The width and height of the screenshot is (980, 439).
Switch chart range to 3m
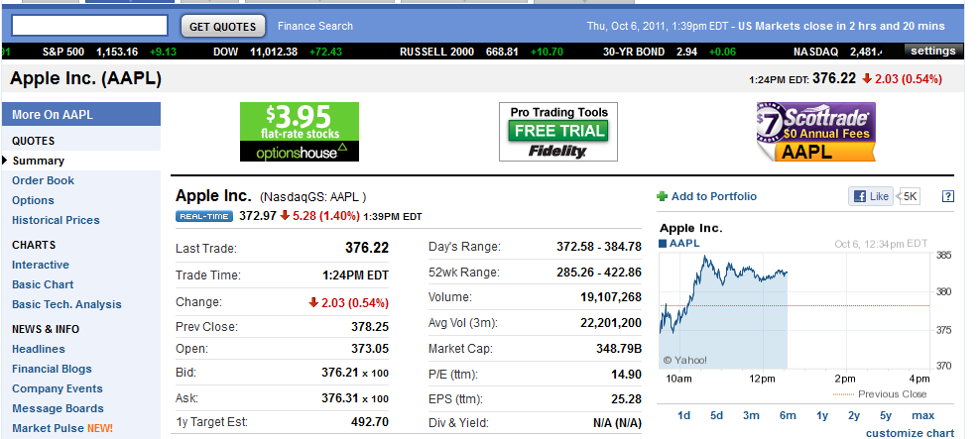click(751, 415)
